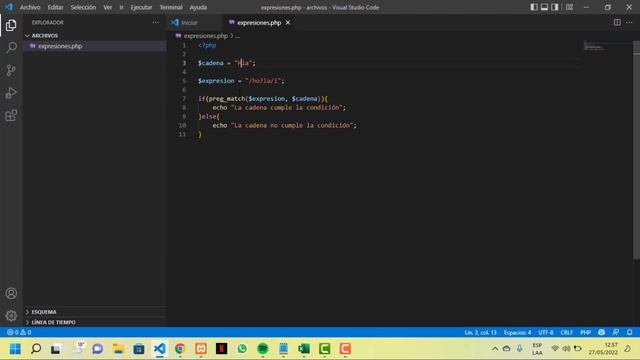Viewport: 640px width, 360px height.
Task: Click the VS Code logo in title bar
Action: tap(9, 7)
